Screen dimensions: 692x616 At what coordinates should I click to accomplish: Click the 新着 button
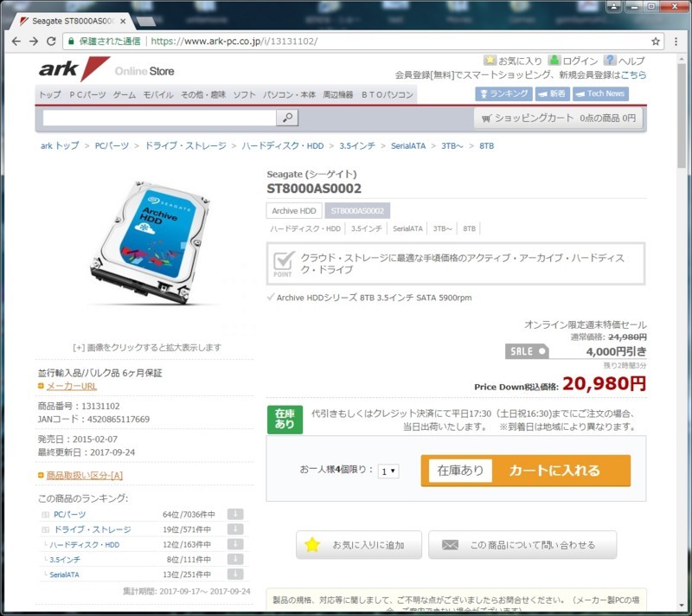point(552,93)
